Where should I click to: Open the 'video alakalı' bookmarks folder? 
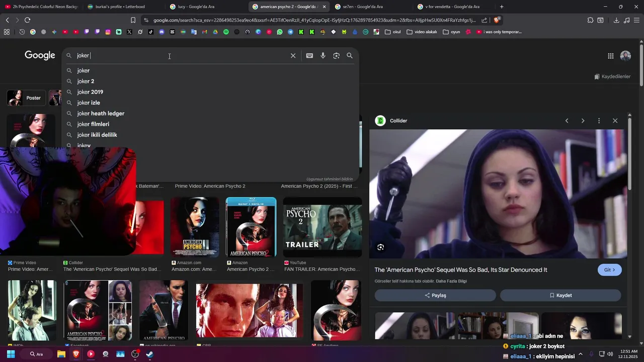pyautogui.click(x=422, y=32)
